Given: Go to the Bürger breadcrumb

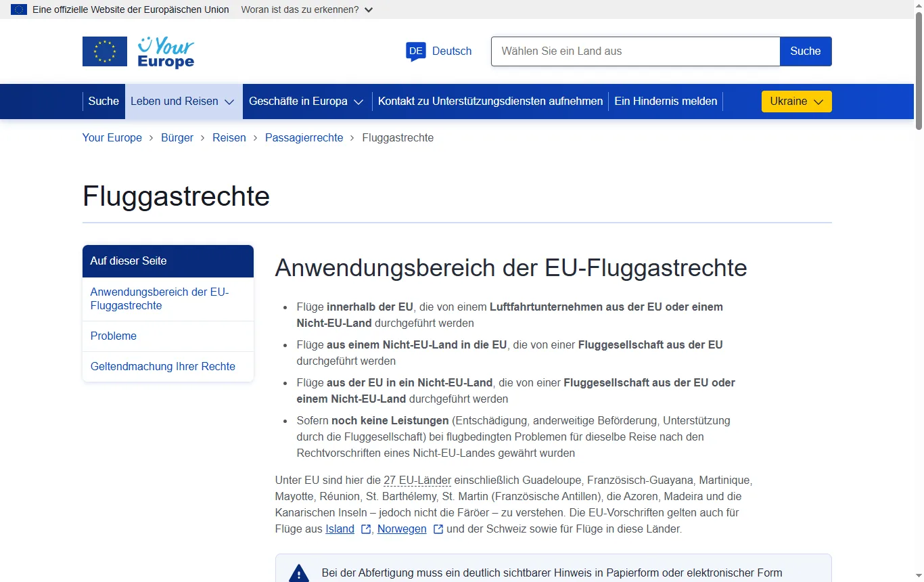Looking at the screenshot, I should coord(177,138).
